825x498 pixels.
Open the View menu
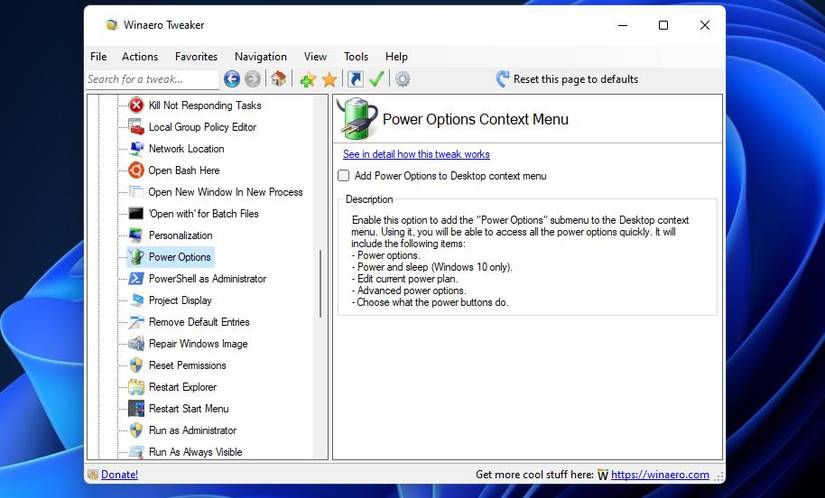pos(315,56)
